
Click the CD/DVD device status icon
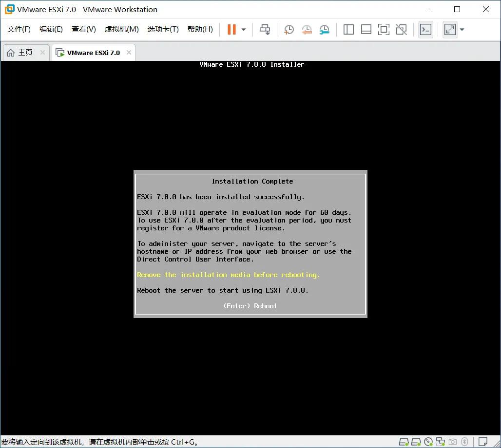pos(428,442)
